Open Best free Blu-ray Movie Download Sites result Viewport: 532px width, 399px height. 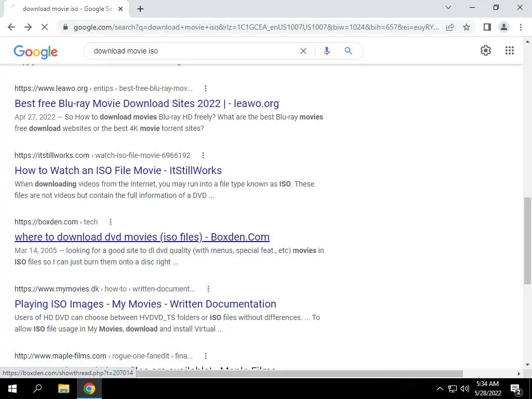[147, 103]
